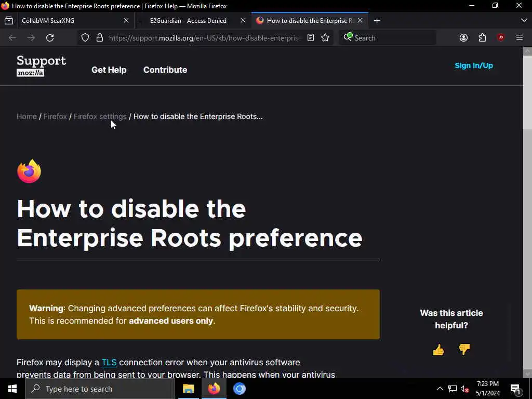The width and height of the screenshot is (532, 399).
Task: Click the search engine magnifier icon
Action: click(348, 37)
